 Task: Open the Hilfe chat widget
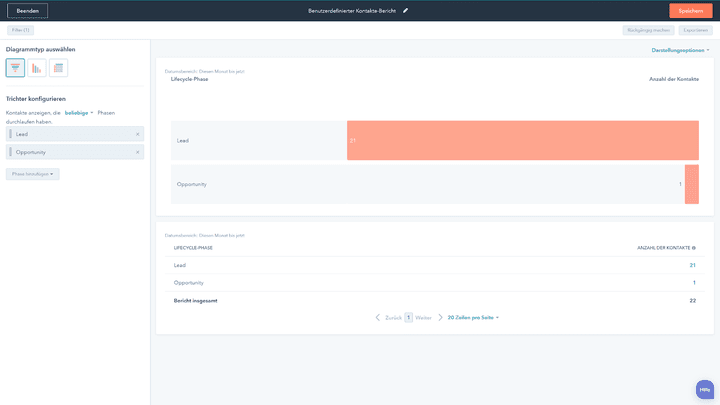(705, 389)
